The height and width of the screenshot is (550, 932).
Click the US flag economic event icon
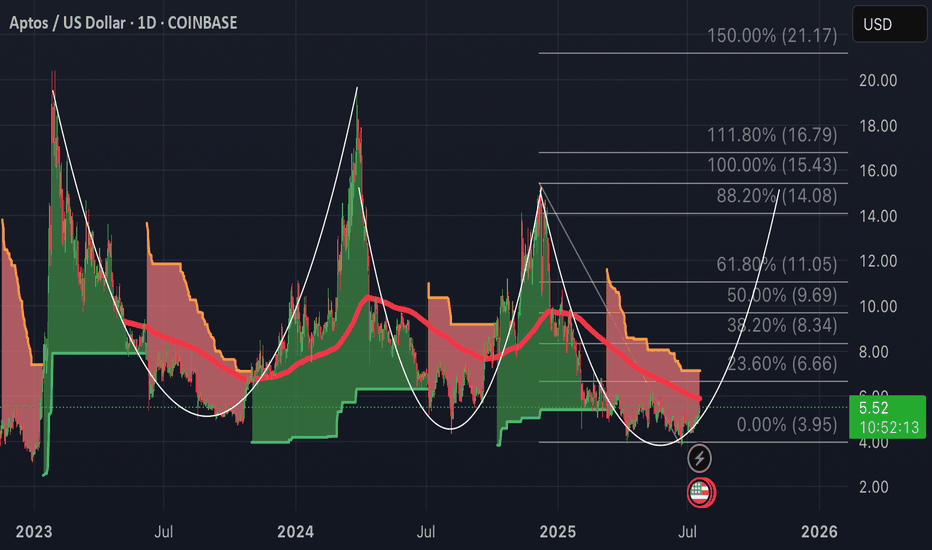[700, 491]
